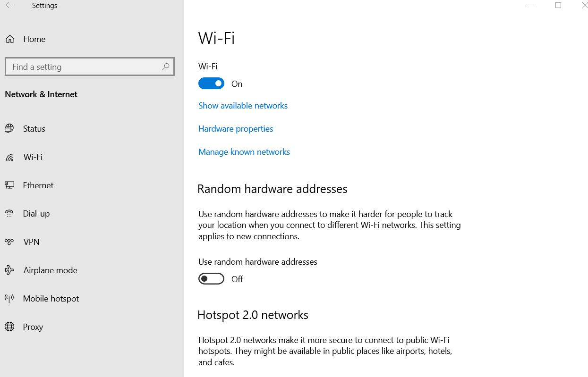Click the Find a setting search box
The height and width of the screenshot is (377, 588).
tap(90, 67)
